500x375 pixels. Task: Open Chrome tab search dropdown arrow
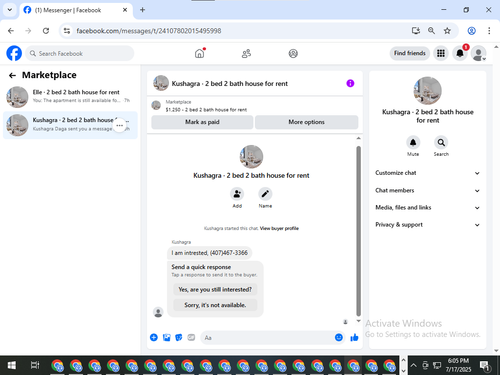10,10
